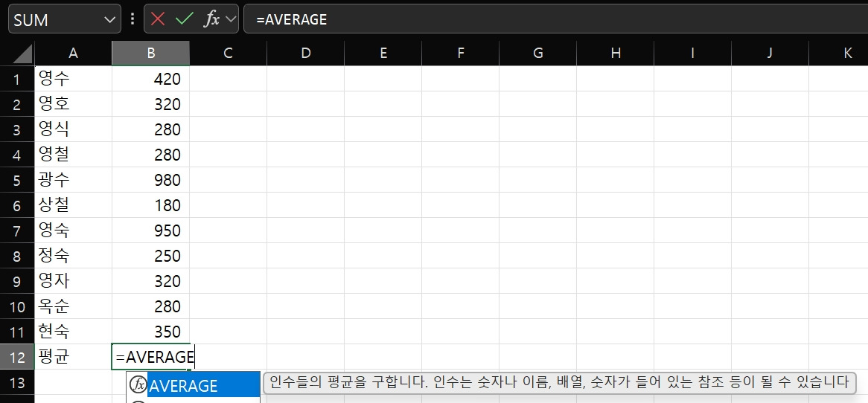This screenshot has width=868, height=403.
Task: Select column C header
Action: point(228,53)
